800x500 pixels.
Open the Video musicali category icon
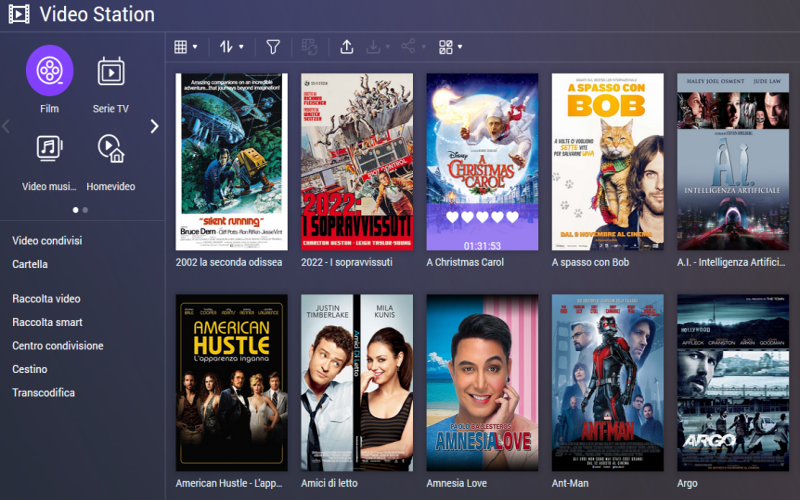click(49, 148)
